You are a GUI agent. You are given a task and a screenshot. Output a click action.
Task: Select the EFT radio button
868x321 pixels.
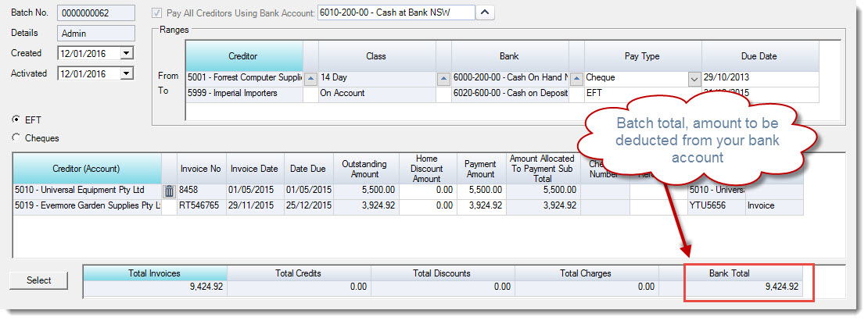[x=16, y=119]
